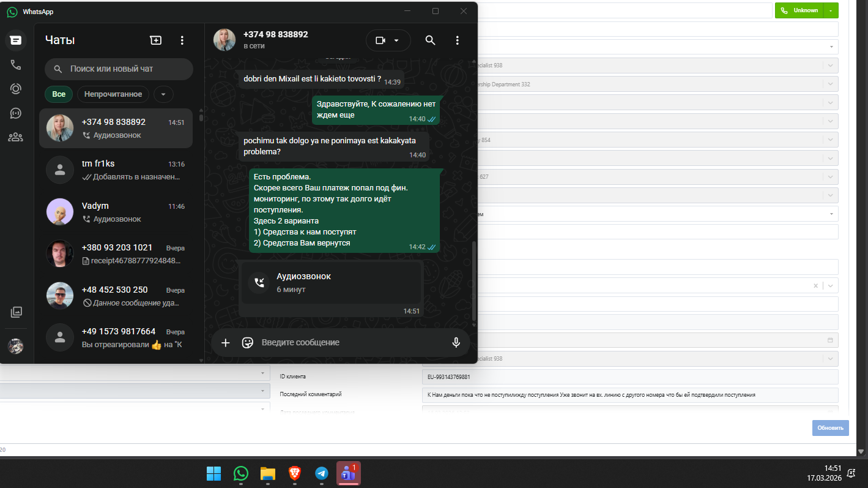This screenshot has width=868, height=488.
Task: Expand the dropdown showing Specialist 938 near top
Action: pos(831,66)
